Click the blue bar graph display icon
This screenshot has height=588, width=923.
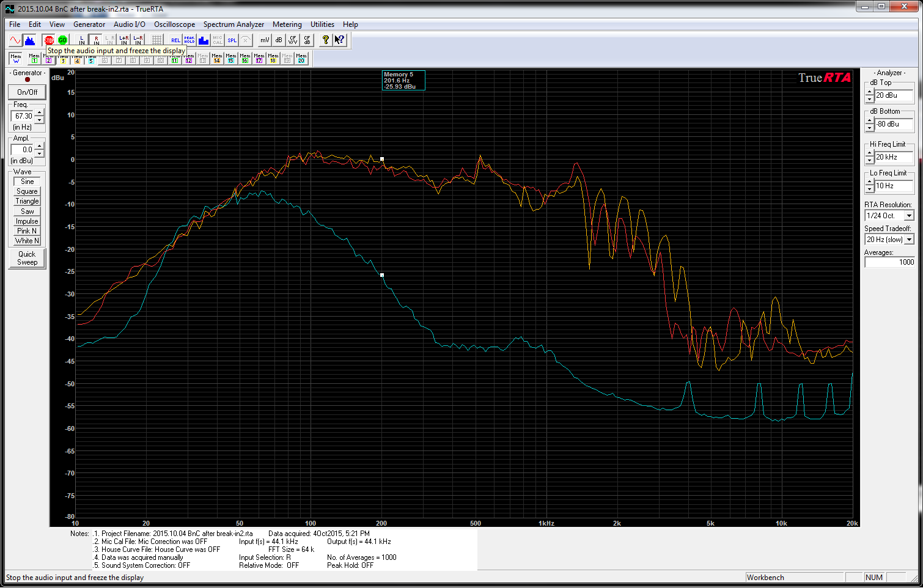click(204, 40)
